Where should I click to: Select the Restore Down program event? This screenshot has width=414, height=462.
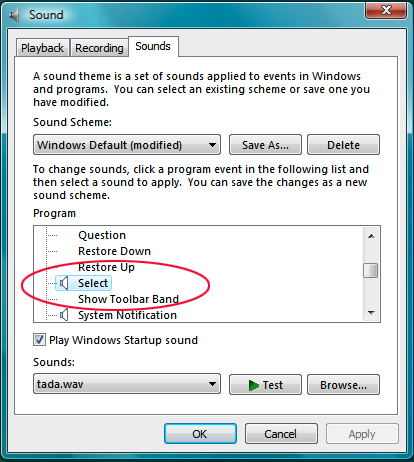[114, 251]
